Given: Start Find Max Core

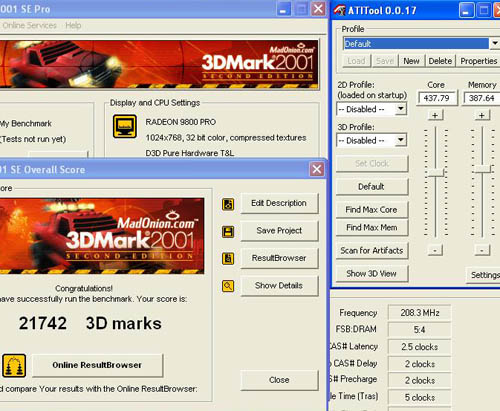Looking at the screenshot, I should point(372,210).
